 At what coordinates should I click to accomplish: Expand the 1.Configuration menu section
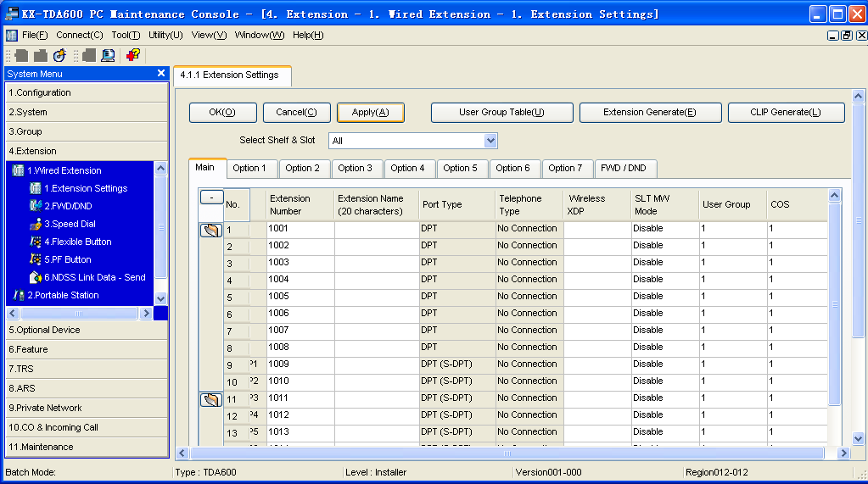87,92
